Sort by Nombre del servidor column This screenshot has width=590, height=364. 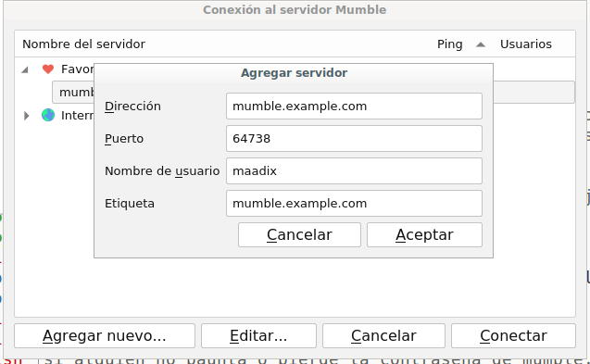click(83, 44)
